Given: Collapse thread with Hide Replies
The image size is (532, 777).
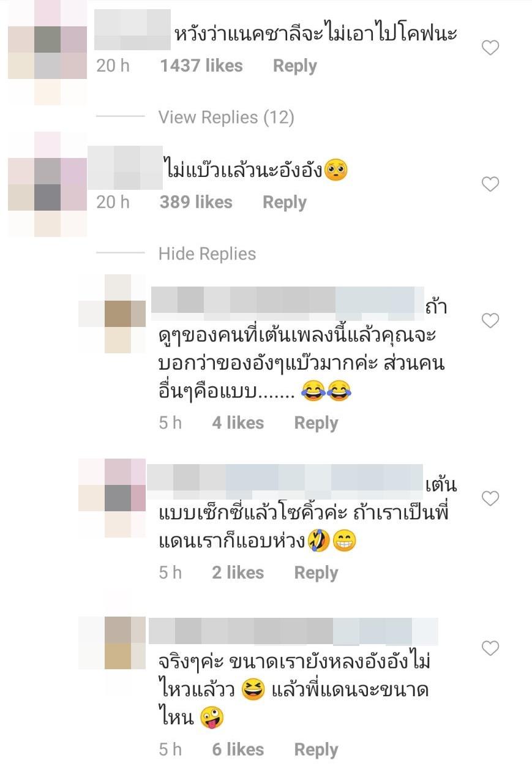Looking at the screenshot, I should pos(208,253).
